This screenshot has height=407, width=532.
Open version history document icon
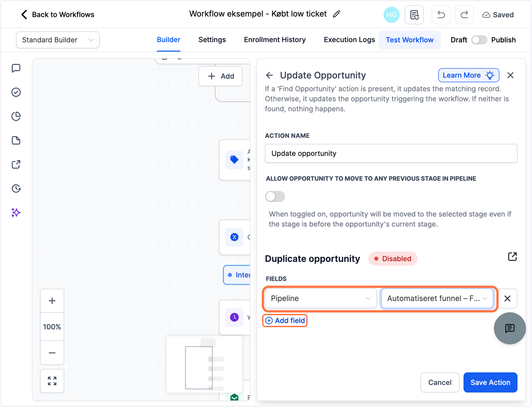[415, 15]
